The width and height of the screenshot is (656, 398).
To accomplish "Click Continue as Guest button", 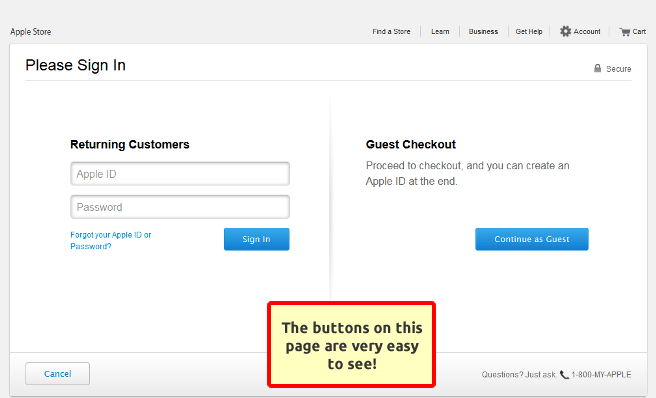I will 532,239.
